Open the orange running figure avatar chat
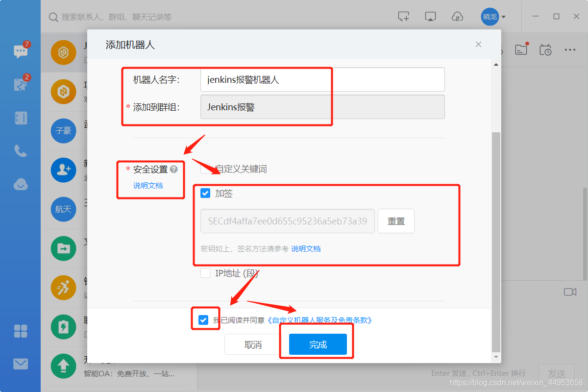 [63, 288]
